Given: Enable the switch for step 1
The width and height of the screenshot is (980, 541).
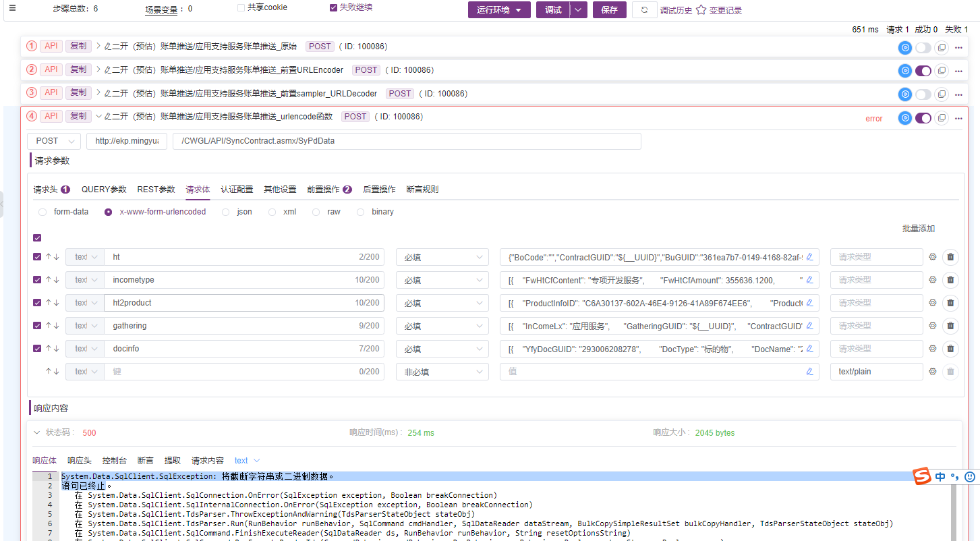Looking at the screenshot, I should (x=923, y=47).
